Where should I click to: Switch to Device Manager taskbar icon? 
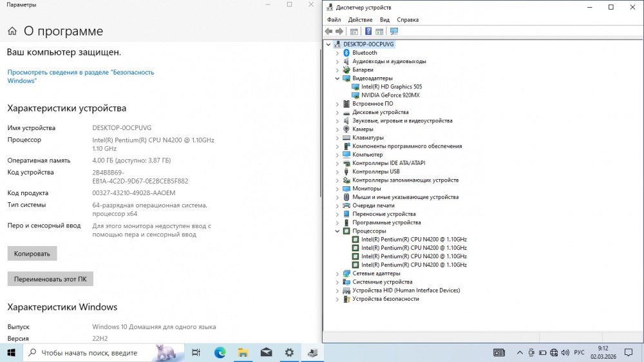(x=312, y=352)
